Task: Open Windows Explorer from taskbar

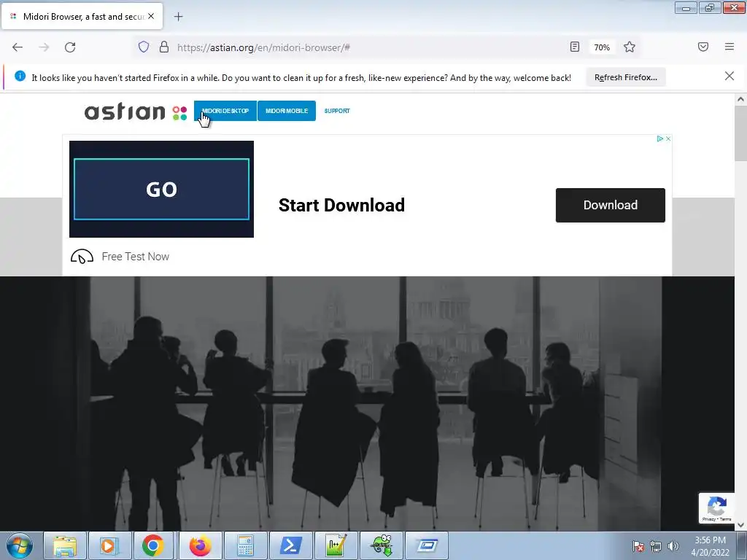Action: tap(65, 545)
